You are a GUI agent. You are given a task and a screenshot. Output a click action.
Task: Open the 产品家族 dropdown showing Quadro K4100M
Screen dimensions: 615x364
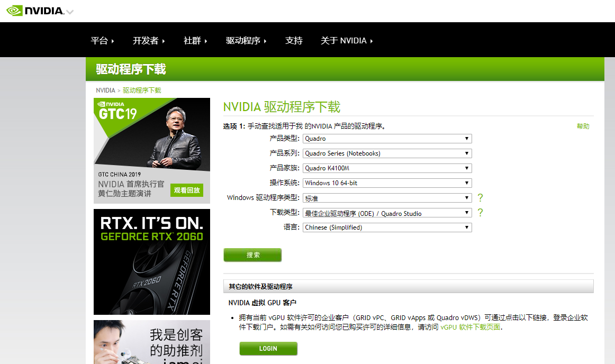(x=387, y=168)
